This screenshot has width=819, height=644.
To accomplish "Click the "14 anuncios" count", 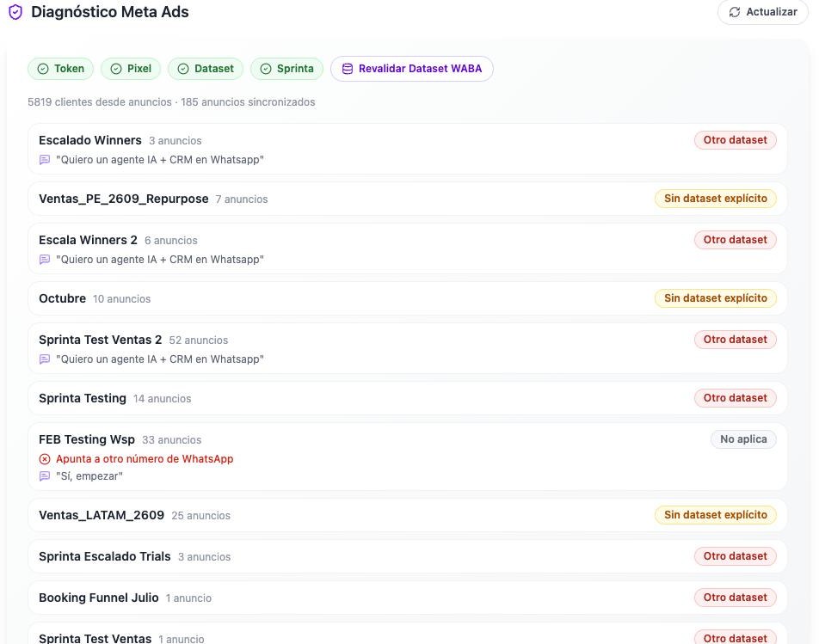I will click(x=163, y=399).
